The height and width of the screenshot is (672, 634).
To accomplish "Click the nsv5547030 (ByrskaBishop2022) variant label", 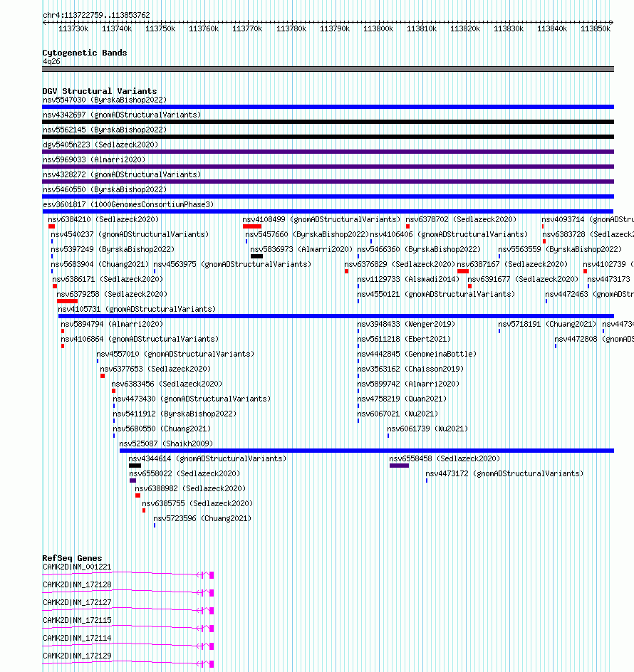I will pos(105,100).
